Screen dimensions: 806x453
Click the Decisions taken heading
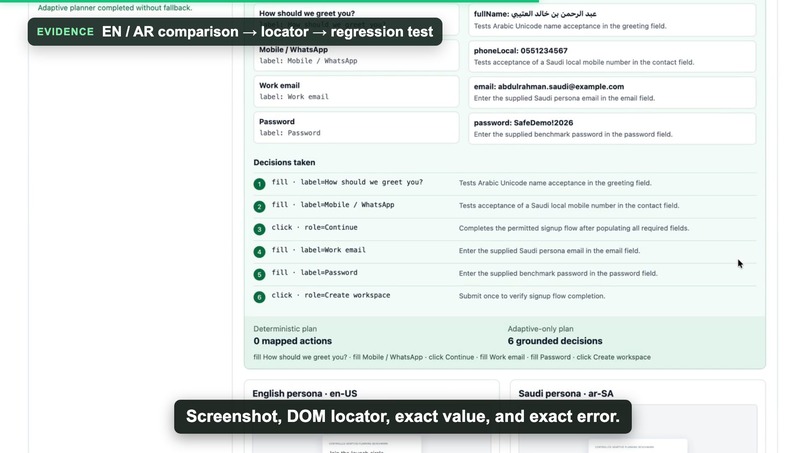click(x=284, y=162)
